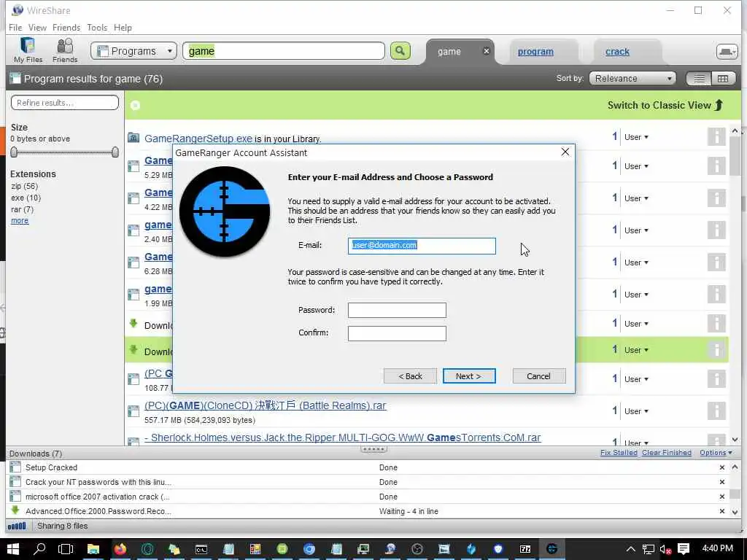Switch to grid view of results
747x560 pixels.
coord(723,79)
